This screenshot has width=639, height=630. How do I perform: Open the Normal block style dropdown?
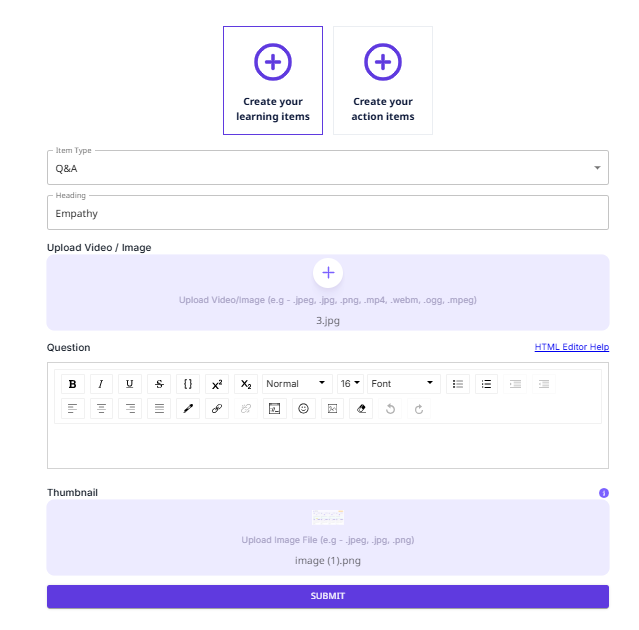pos(297,384)
